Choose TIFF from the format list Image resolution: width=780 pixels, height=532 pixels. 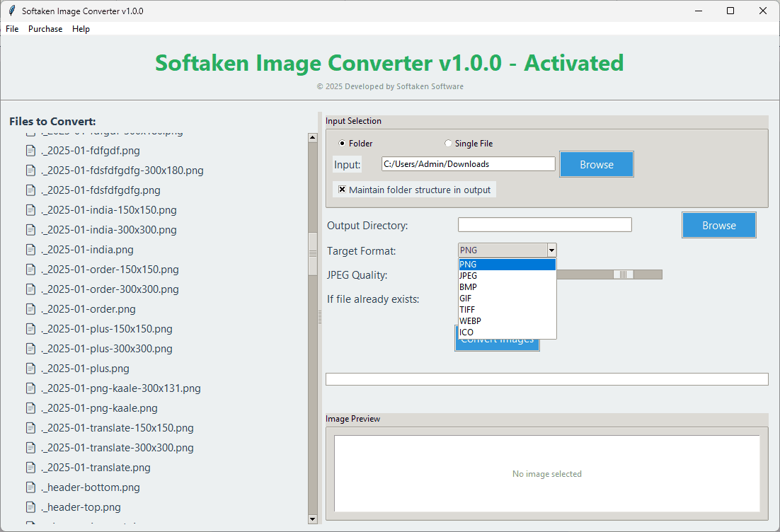[507, 310]
